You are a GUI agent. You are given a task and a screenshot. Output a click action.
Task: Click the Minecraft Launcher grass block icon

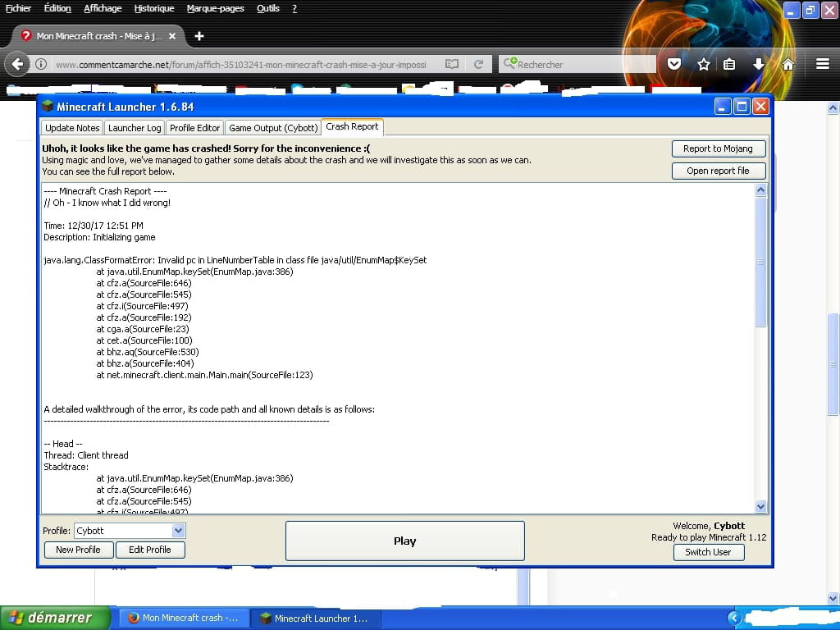pyautogui.click(x=48, y=106)
